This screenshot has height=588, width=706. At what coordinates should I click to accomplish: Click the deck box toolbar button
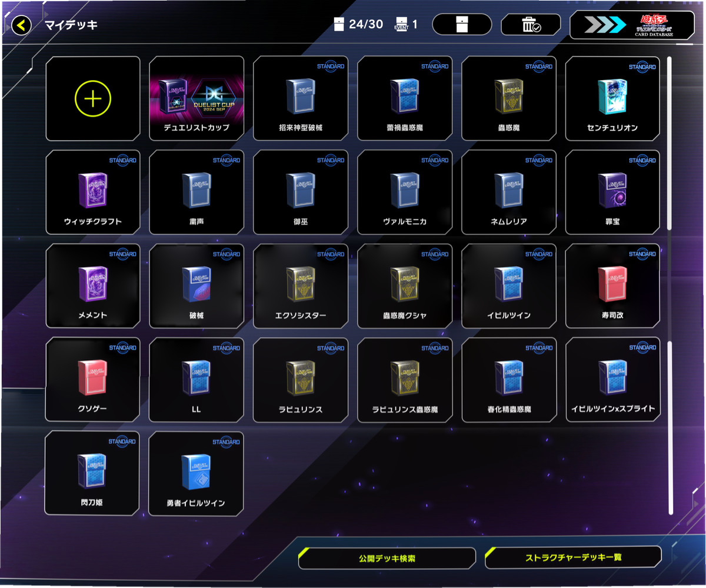[x=462, y=24]
